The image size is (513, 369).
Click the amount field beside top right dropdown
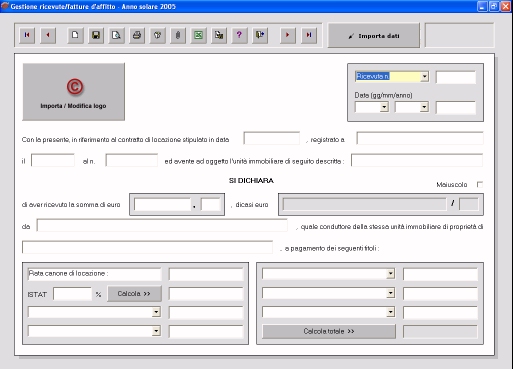click(x=440, y=274)
